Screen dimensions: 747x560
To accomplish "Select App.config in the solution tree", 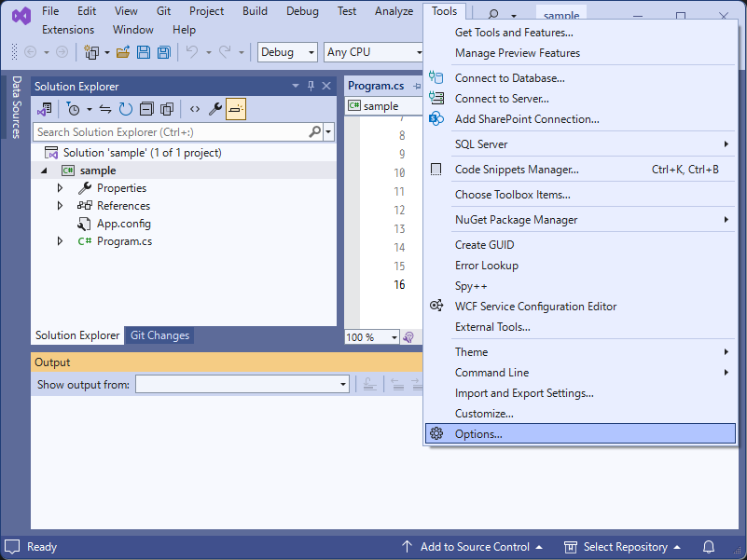I will tap(124, 224).
